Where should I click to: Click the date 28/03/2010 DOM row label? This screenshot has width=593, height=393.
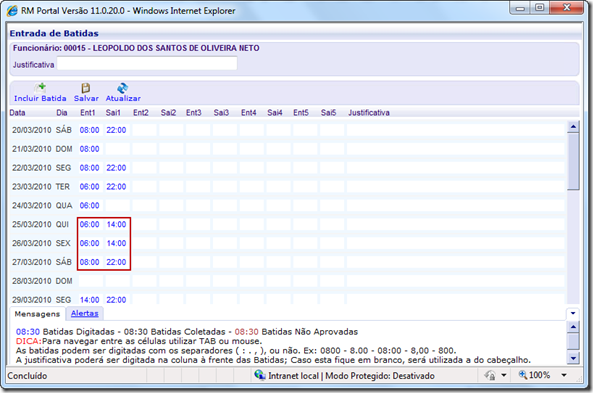coord(42,281)
